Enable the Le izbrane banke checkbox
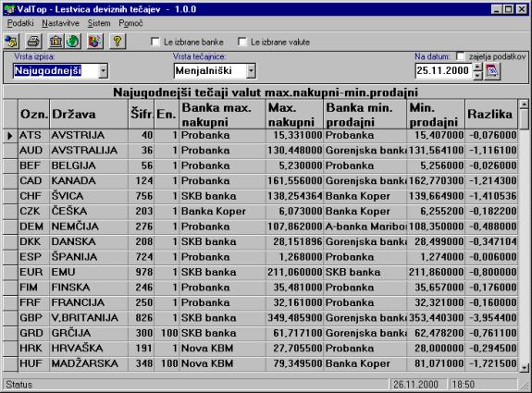This screenshot has width=532, height=393. (x=155, y=42)
